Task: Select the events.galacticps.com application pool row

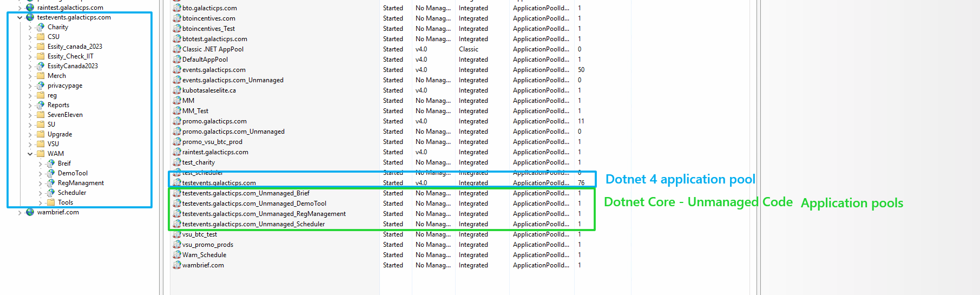Action: pos(214,70)
